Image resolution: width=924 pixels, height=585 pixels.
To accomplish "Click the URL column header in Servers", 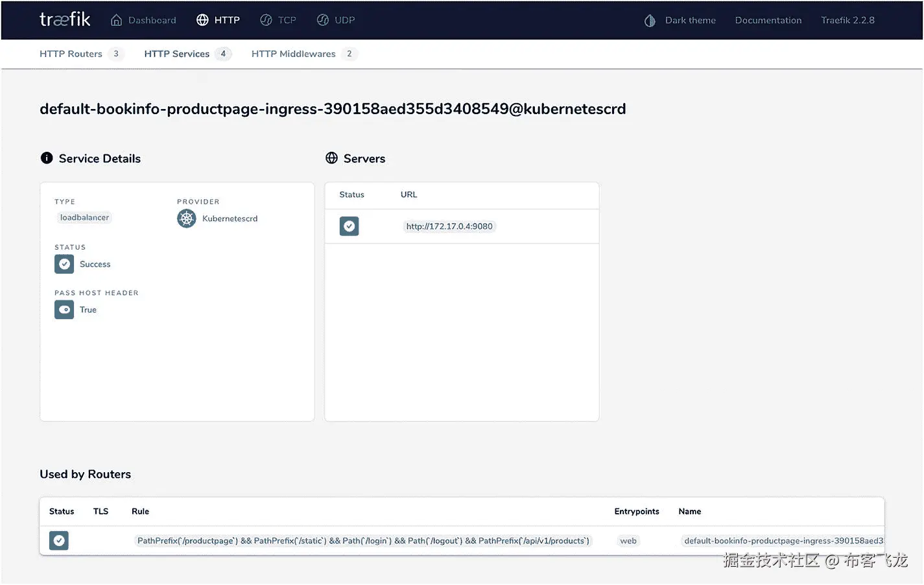I will tap(409, 195).
